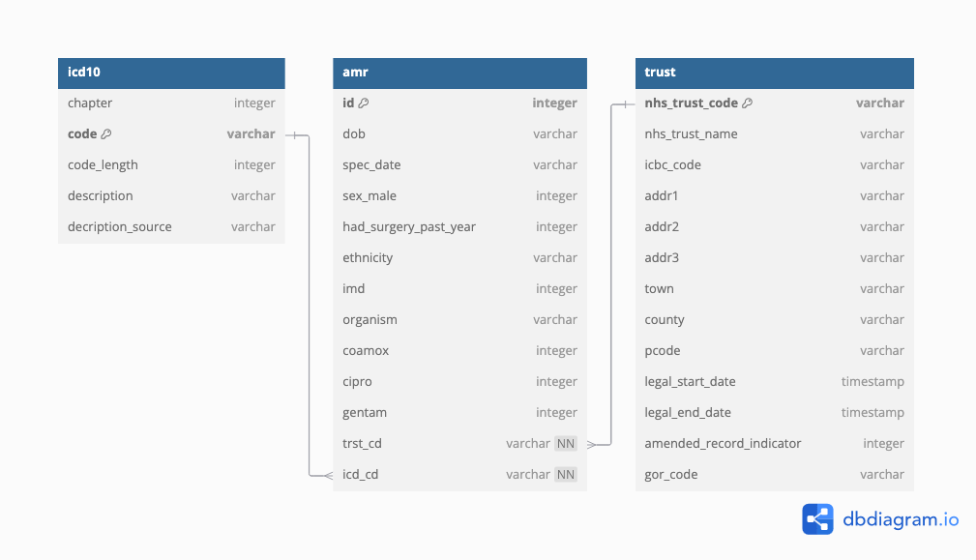Select the nhs_trust_name field row
Screen dimensions: 976x560
(775, 133)
